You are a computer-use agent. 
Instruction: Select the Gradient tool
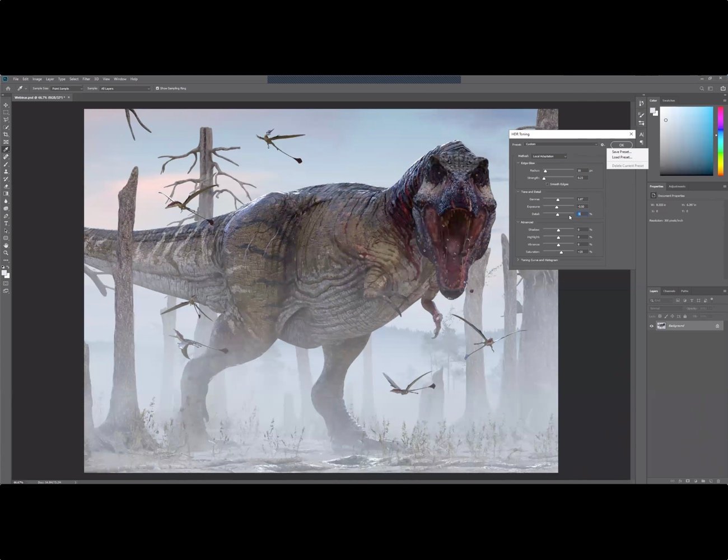(6, 194)
